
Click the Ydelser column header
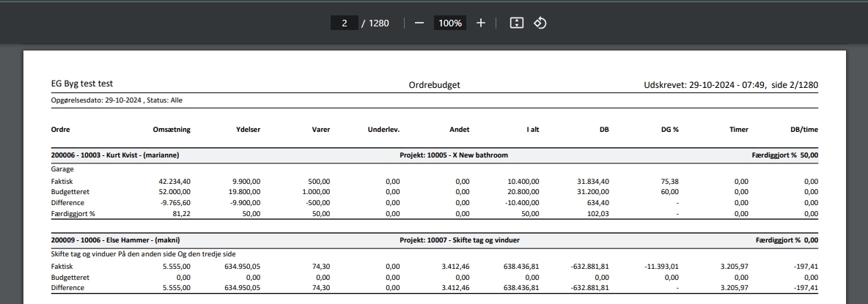tap(246, 130)
